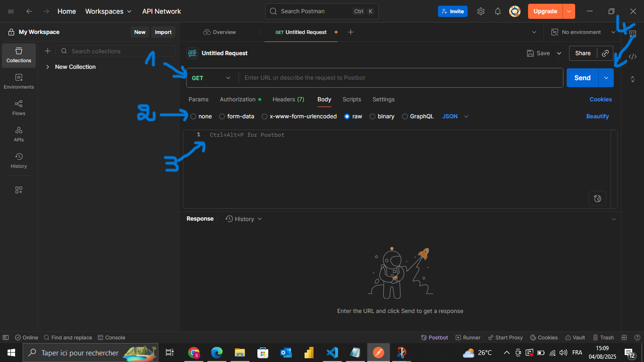The image size is (644, 362).
Task: Switch to the Headers (7) tab
Action: [x=289, y=99]
